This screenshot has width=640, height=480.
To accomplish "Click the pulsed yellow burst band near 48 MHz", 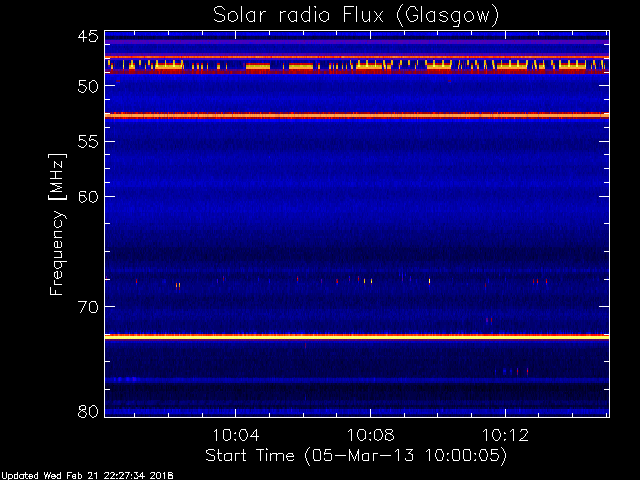I will pos(357,65).
